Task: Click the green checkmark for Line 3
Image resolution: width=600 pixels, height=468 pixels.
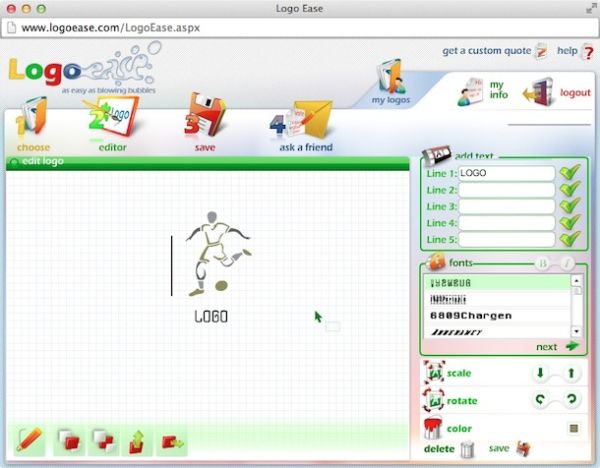Action: click(x=569, y=206)
